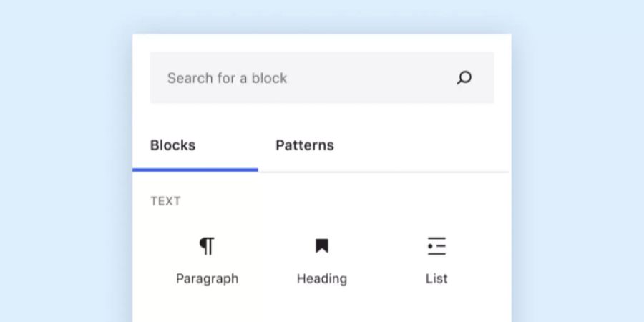Add a Heading block

(x=322, y=260)
